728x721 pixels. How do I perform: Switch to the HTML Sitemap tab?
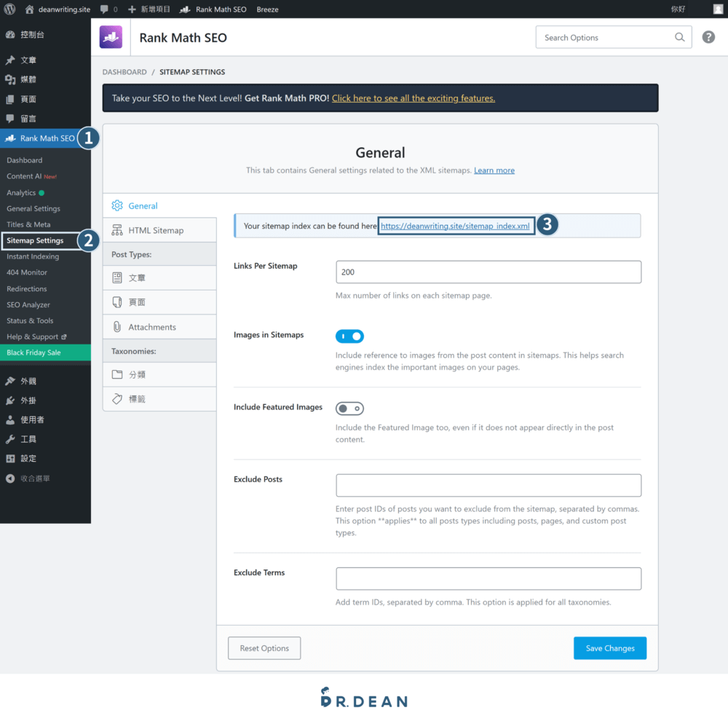(159, 230)
